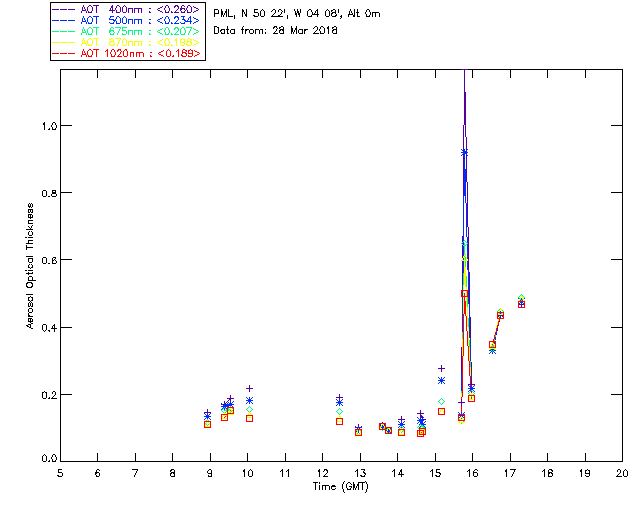Image resolution: width=640 pixels, height=512 pixels.
Task: Click the AOT 400nm legend entry
Action: [126, 9]
